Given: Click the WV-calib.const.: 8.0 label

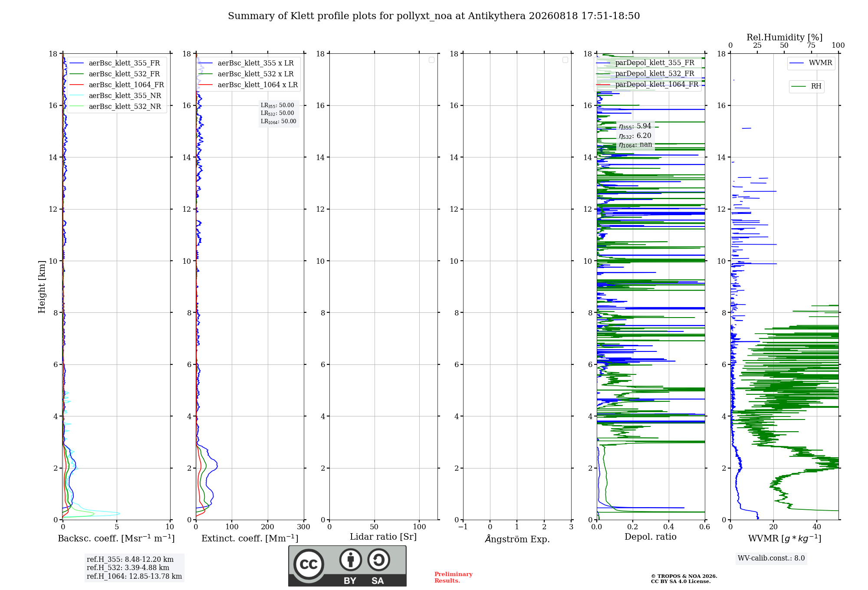Looking at the screenshot, I should [771, 558].
